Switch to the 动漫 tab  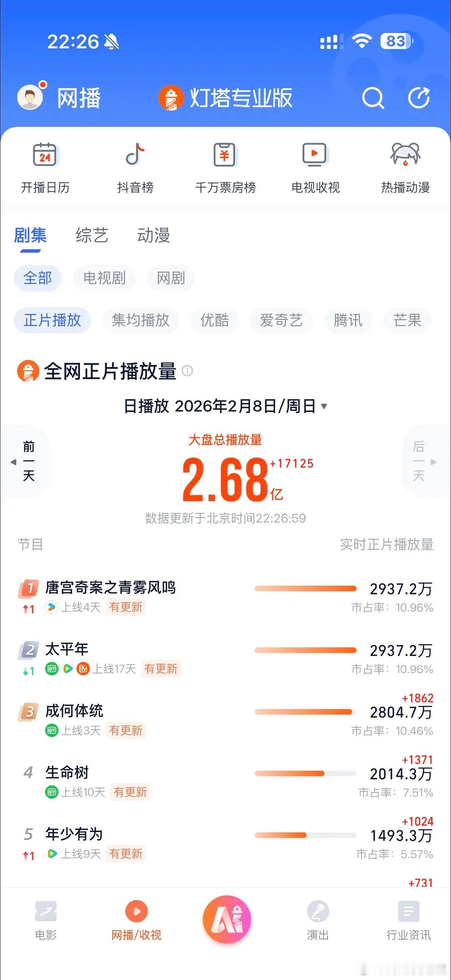(154, 235)
